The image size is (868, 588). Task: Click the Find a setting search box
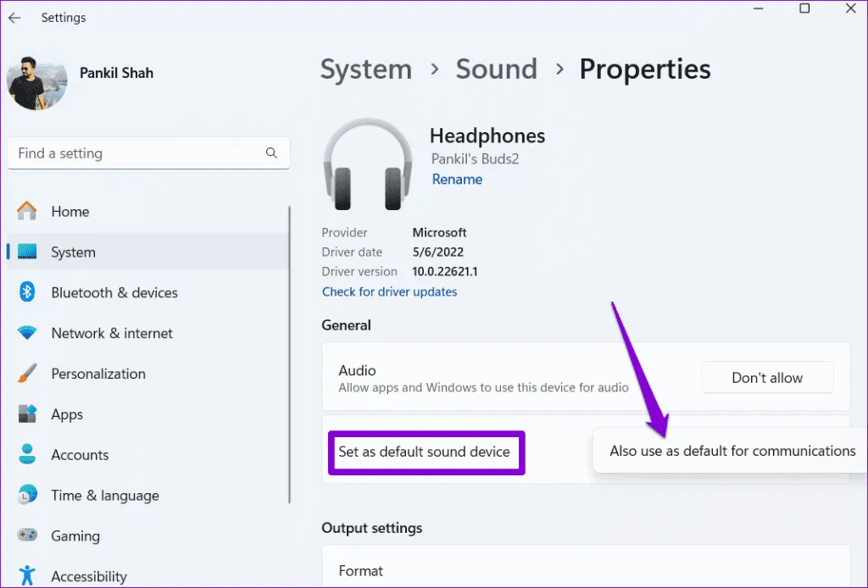click(136, 153)
